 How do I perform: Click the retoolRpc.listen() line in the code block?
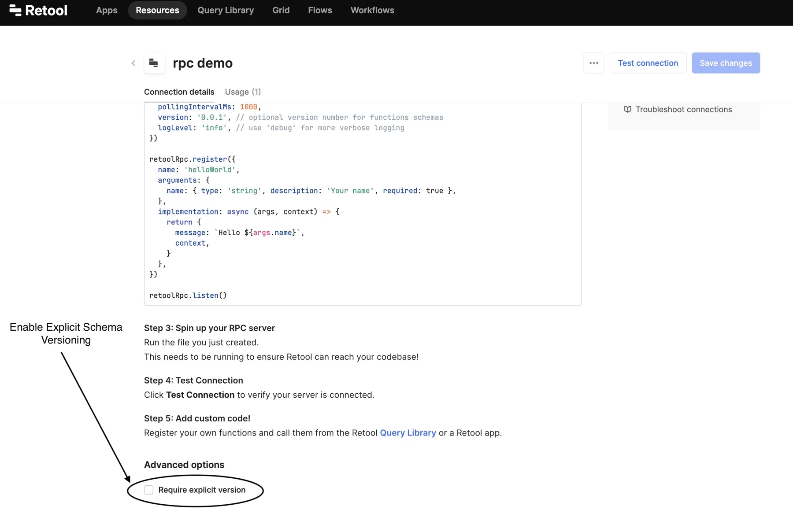click(x=188, y=295)
